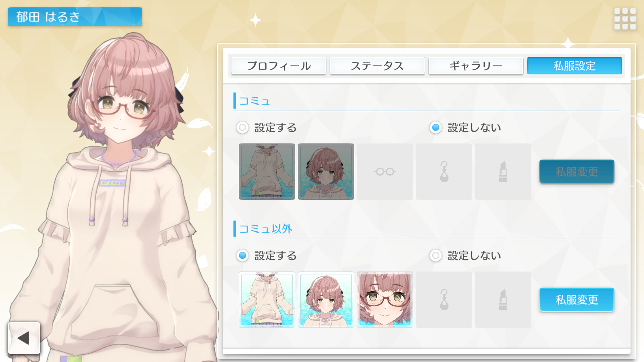Tap the back arrow button
This screenshot has height=362, width=644.
[24, 338]
